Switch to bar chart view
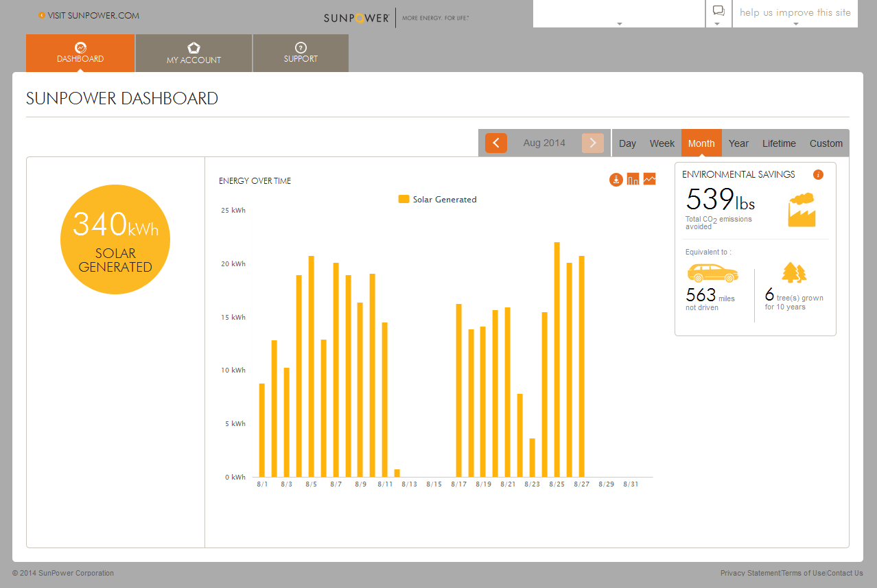The image size is (877, 588). pos(633,179)
